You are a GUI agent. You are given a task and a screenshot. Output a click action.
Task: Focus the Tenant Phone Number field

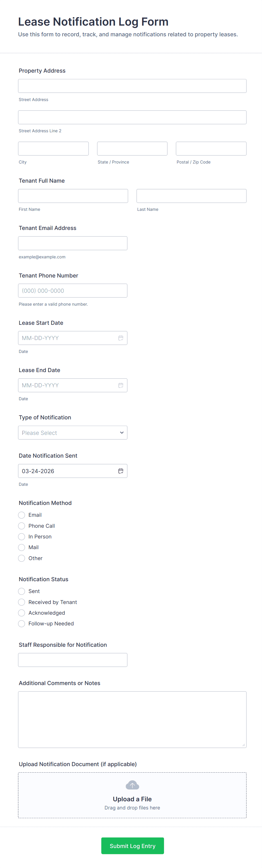coord(72,290)
